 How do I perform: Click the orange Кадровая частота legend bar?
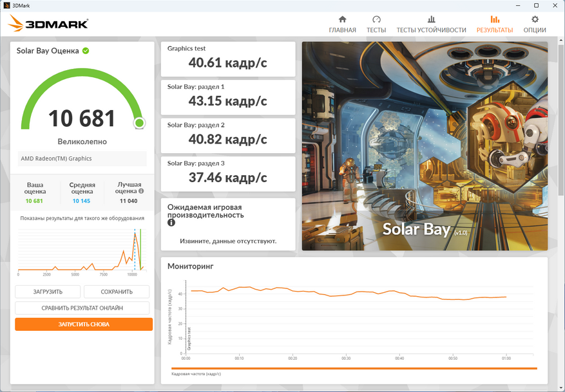[354, 368]
